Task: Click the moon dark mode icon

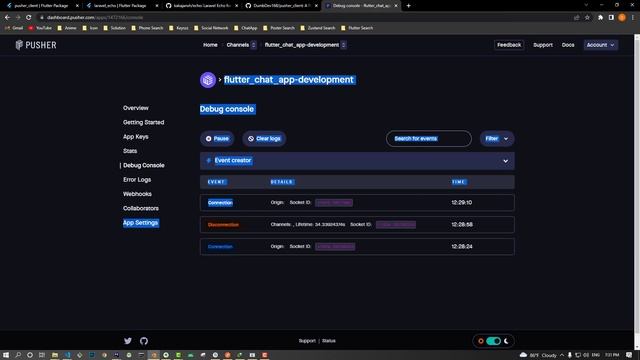Action: (506, 341)
